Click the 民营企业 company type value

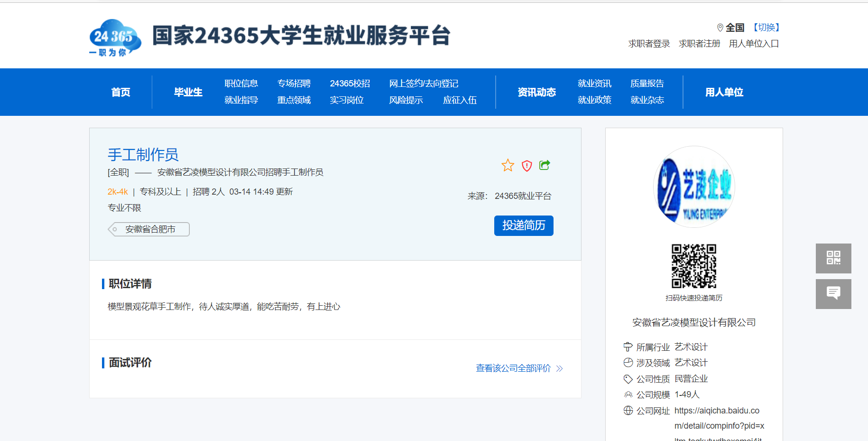tap(691, 379)
